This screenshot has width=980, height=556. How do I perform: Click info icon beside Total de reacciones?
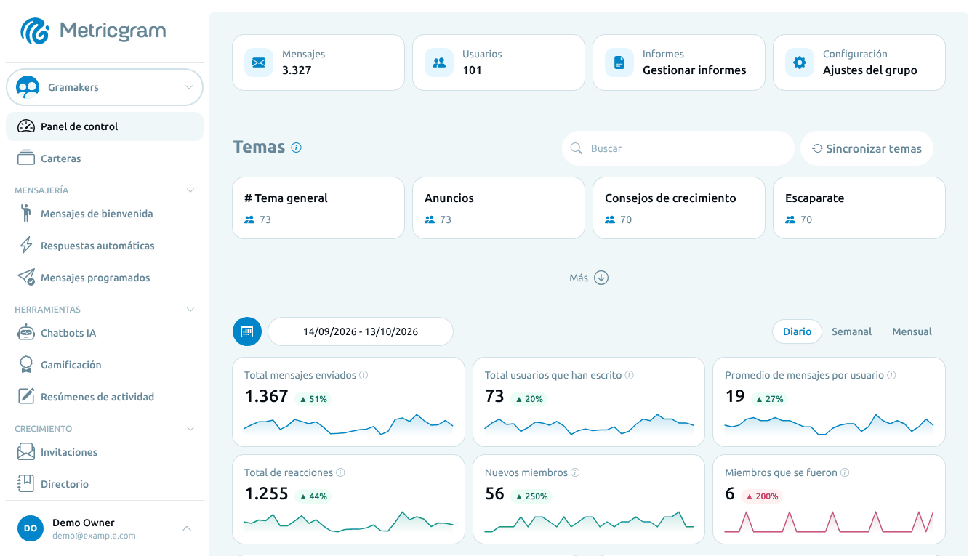pyautogui.click(x=340, y=473)
